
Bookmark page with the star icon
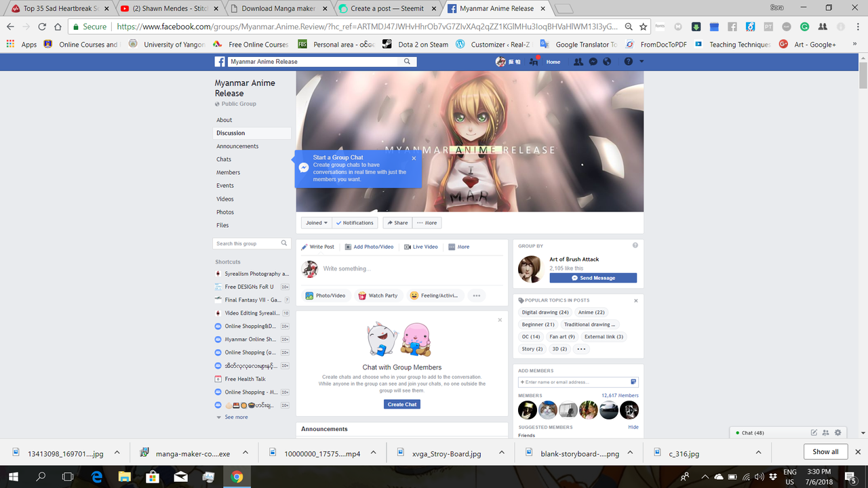[x=644, y=26]
